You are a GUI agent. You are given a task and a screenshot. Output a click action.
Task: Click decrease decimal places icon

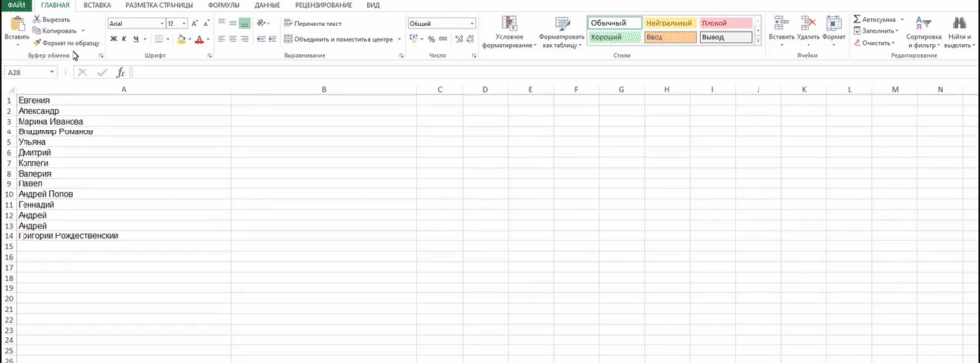point(470,39)
